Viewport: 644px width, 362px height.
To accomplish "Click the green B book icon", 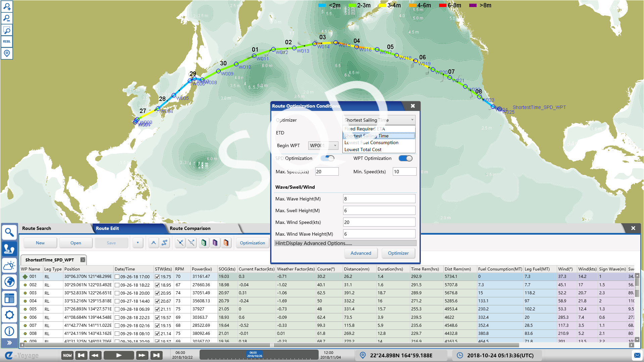I will click(x=204, y=243).
